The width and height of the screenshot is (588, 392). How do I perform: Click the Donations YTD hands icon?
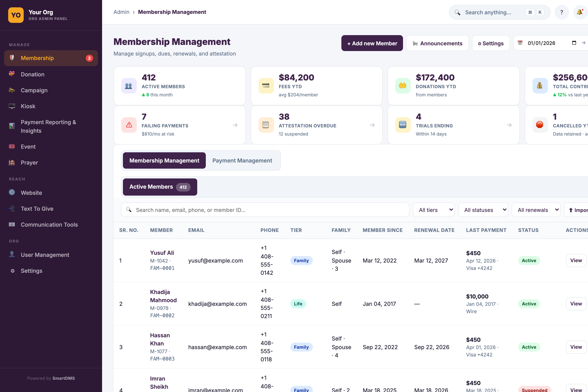tap(403, 86)
